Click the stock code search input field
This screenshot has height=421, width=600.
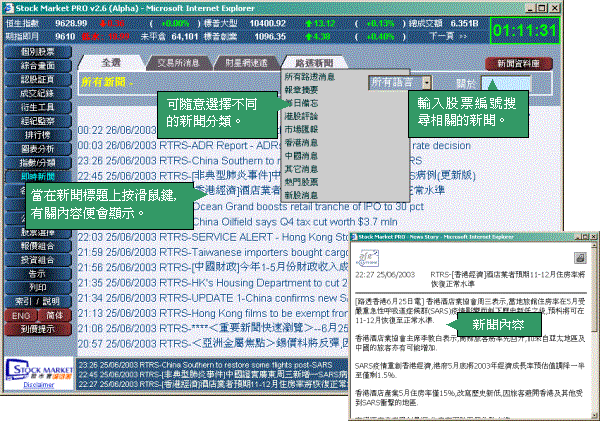505,83
